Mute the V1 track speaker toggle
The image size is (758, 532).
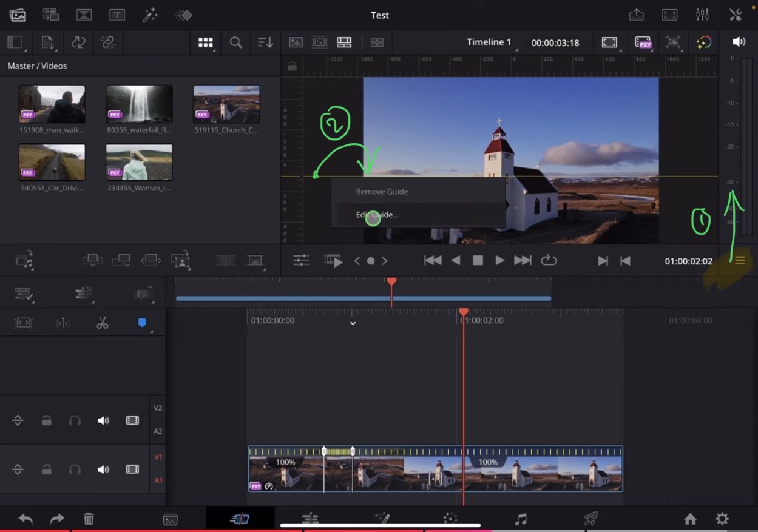tap(104, 469)
